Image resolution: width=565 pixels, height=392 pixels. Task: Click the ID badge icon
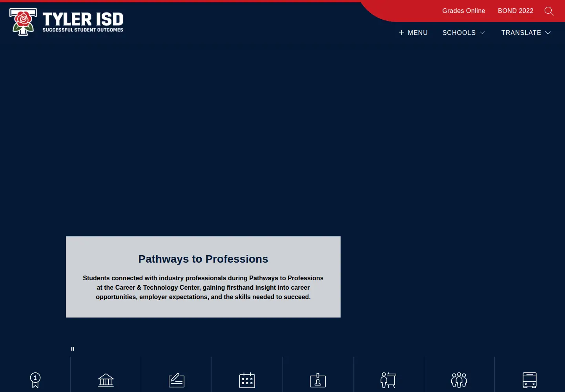pos(318,380)
